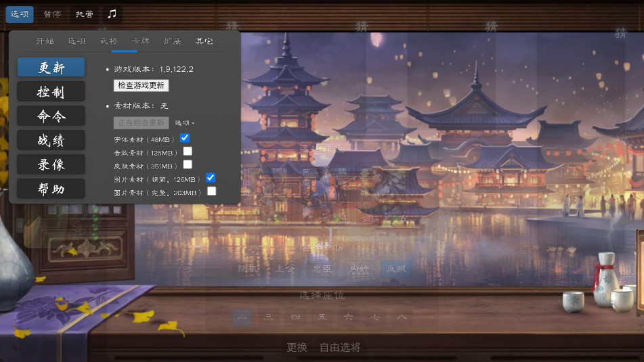Open the 录像 sidebar section
Image resolution: width=644 pixels, height=362 pixels.
[x=51, y=164]
